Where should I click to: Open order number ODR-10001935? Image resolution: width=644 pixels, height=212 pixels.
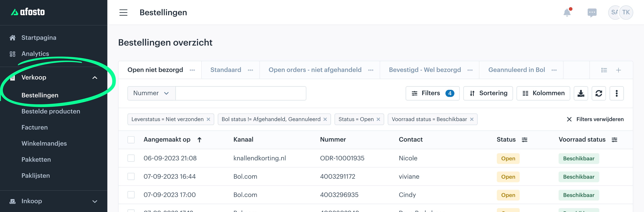342,158
